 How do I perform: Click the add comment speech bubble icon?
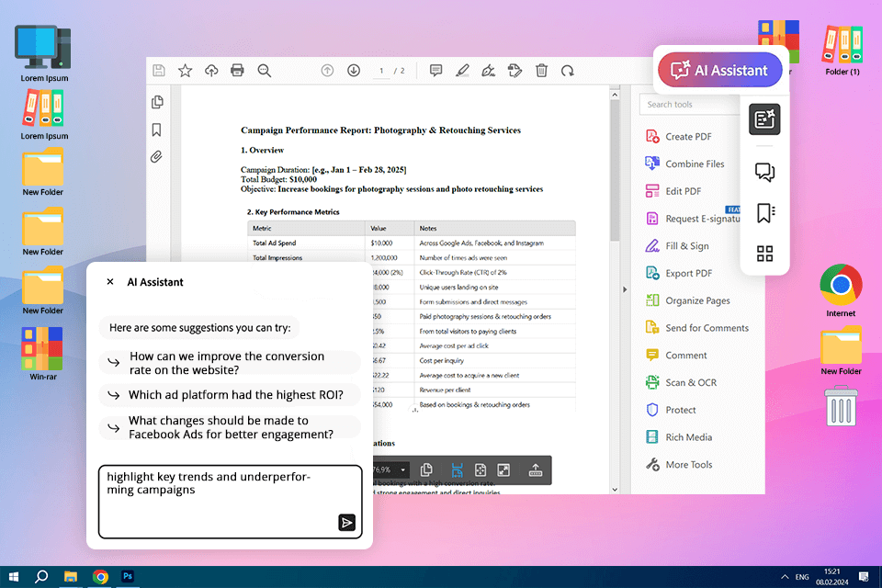(435, 71)
